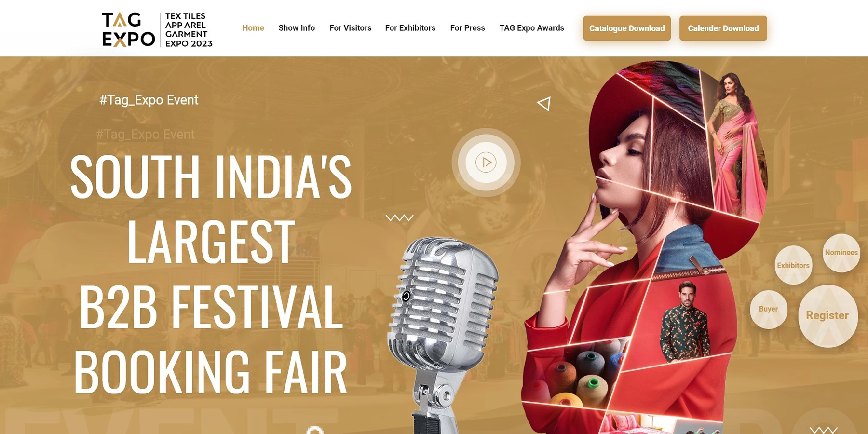Select the Exhibitors bubble
The width and height of the screenshot is (868, 434).
point(793,265)
